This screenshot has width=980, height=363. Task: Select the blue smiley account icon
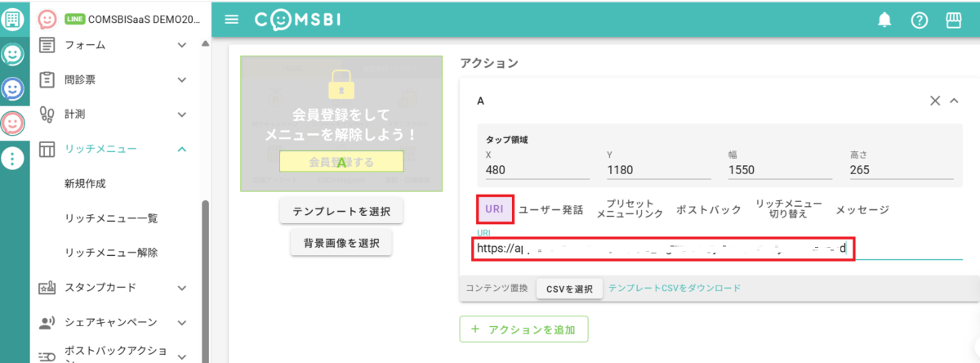[x=12, y=88]
